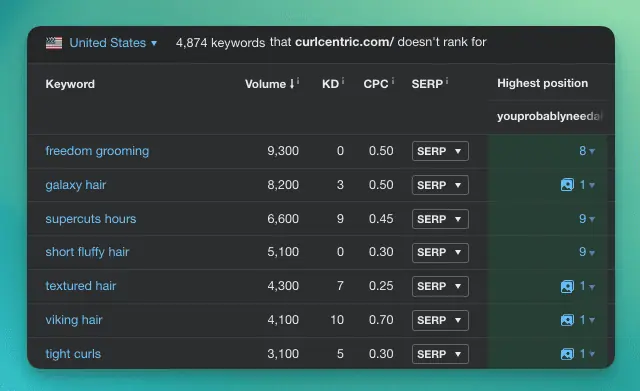This screenshot has height=391, width=640.
Task: Click the curlcentric.com/ domain text
Action: tap(344, 42)
